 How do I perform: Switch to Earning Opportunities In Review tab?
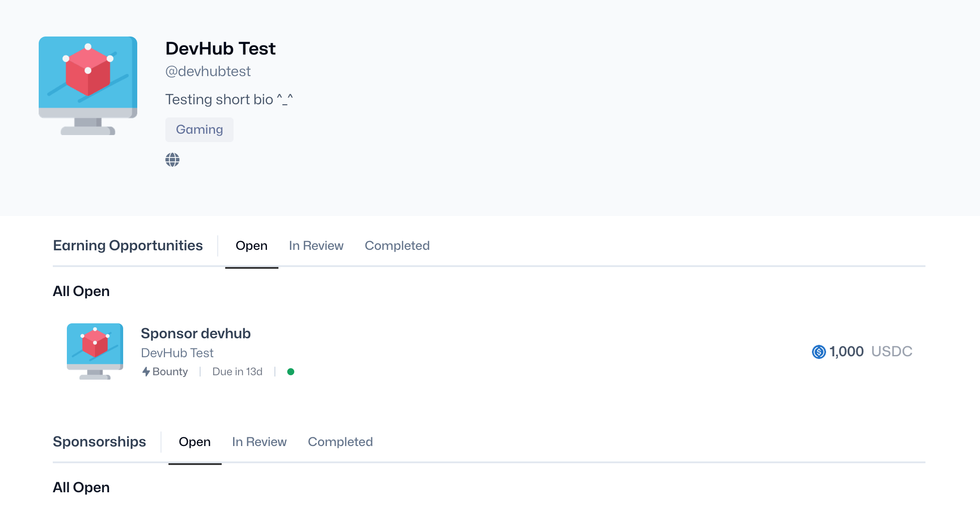316,245
